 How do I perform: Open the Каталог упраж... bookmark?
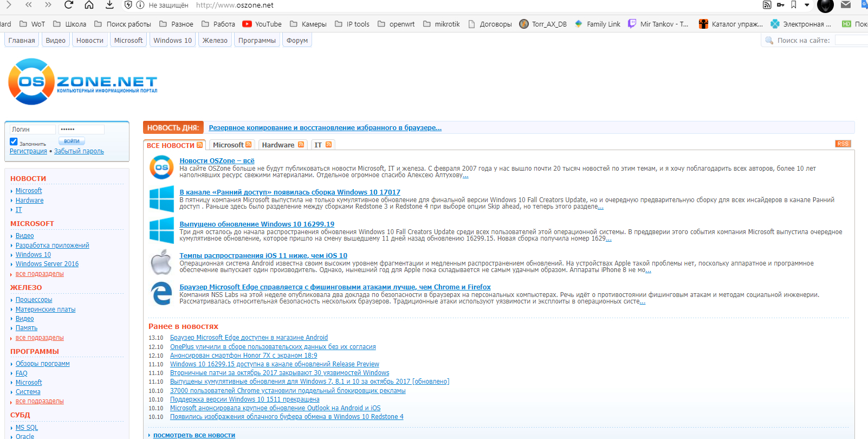pos(731,24)
